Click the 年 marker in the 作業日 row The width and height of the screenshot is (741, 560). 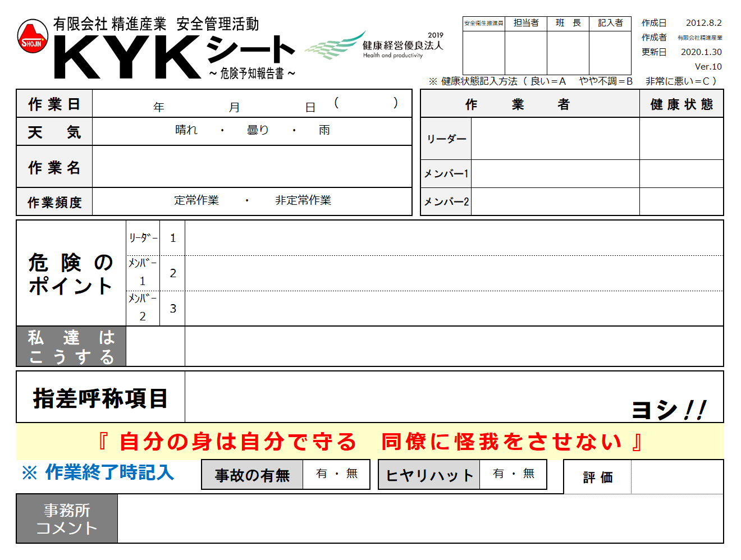[x=159, y=107]
